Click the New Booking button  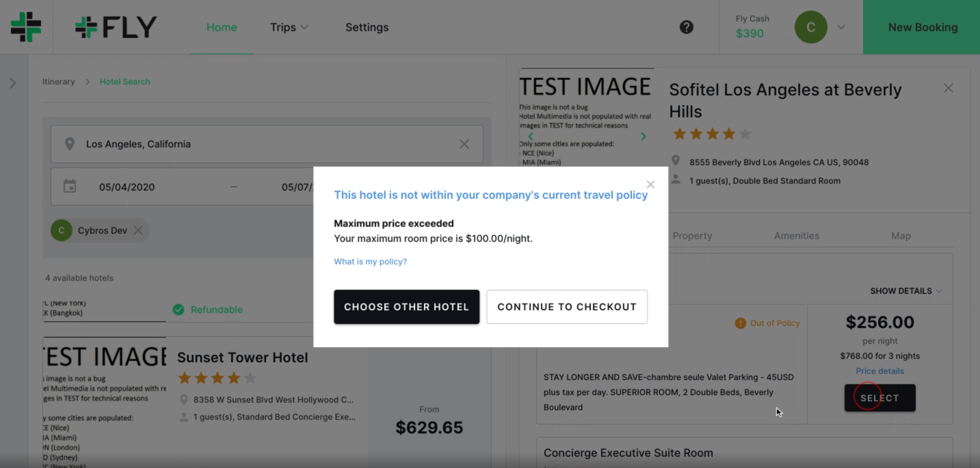click(x=922, y=27)
